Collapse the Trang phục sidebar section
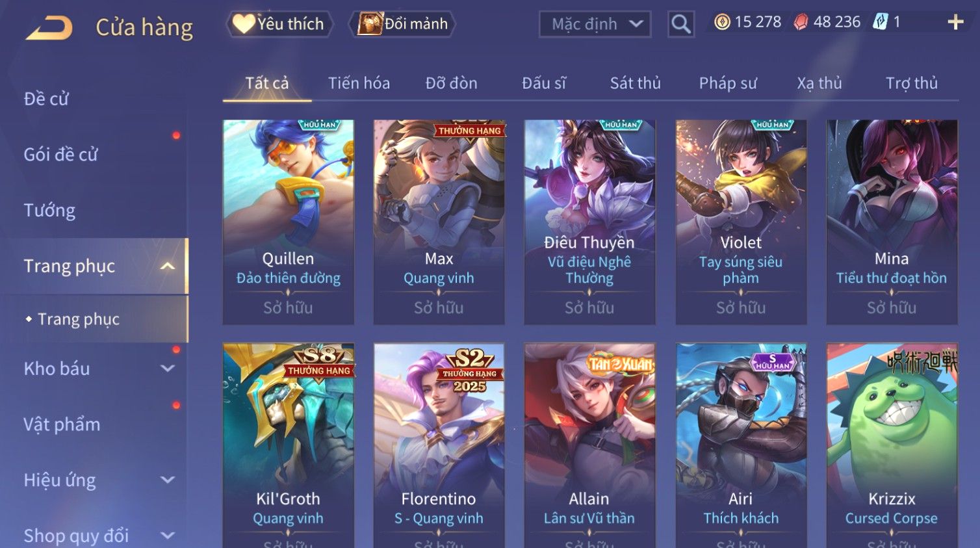Screen dimensions: 980x548 click(x=167, y=266)
